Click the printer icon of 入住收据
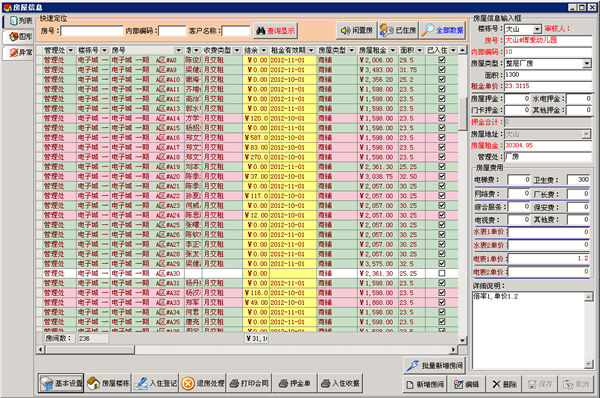 (326, 383)
